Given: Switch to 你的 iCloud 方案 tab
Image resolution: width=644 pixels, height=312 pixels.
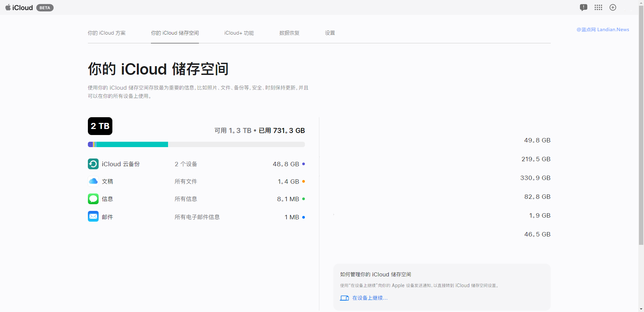Looking at the screenshot, I should click(x=107, y=33).
